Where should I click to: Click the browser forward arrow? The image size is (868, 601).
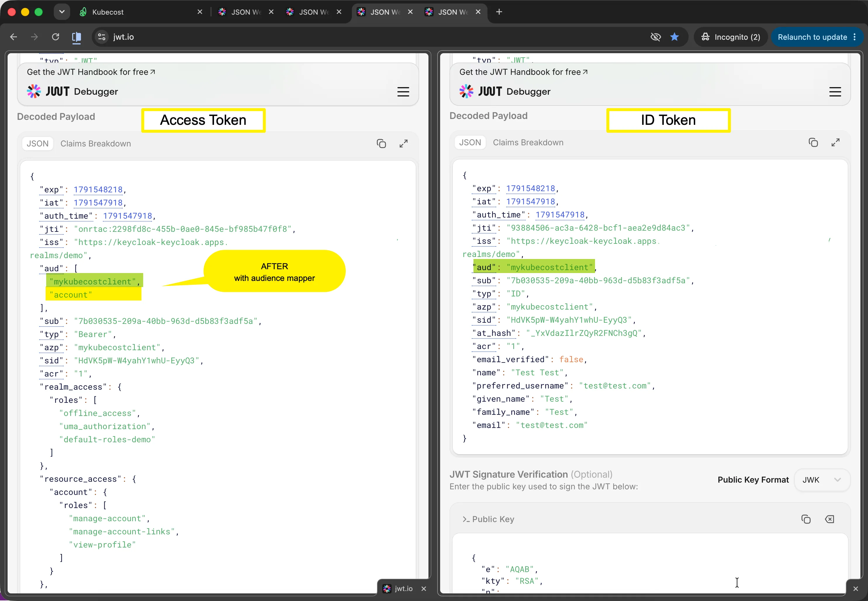tap(34, 37)
